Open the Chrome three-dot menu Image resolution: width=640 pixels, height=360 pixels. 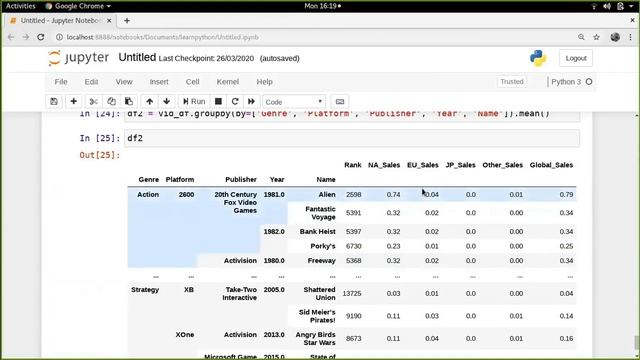tap(631, 37)
